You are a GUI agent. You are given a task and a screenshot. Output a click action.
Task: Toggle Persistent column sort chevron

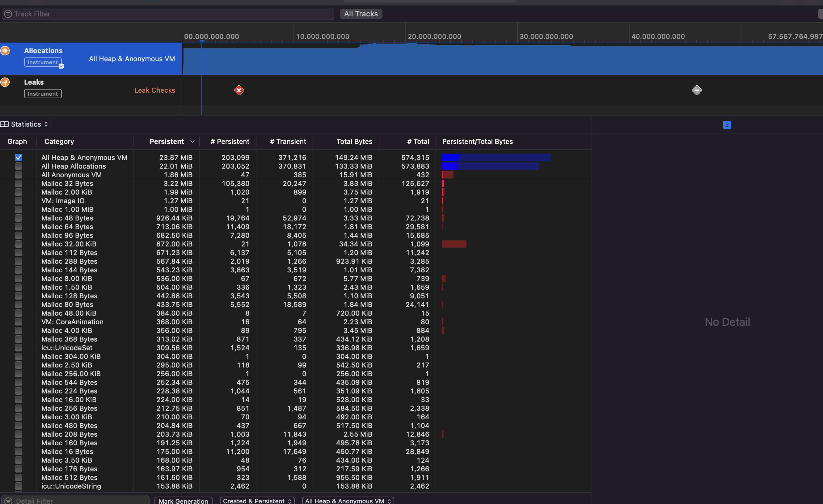tap(192, 142)
